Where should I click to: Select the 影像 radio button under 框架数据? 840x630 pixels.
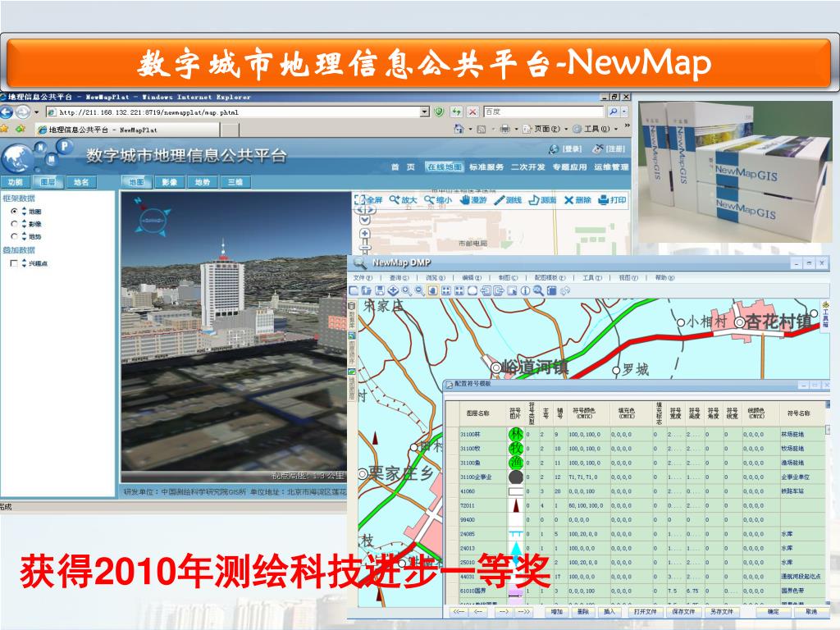coord(15,224)
